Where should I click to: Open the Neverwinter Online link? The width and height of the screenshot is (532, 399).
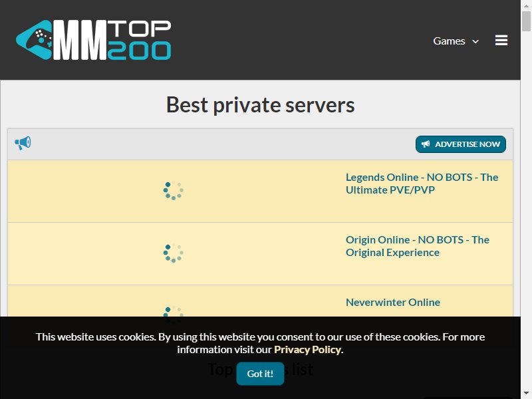point(393,303)
